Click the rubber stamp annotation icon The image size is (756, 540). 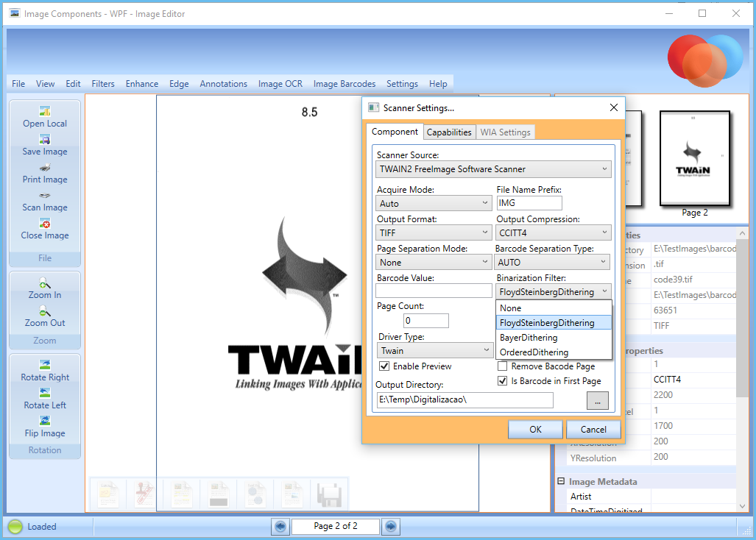pos(144,494)
